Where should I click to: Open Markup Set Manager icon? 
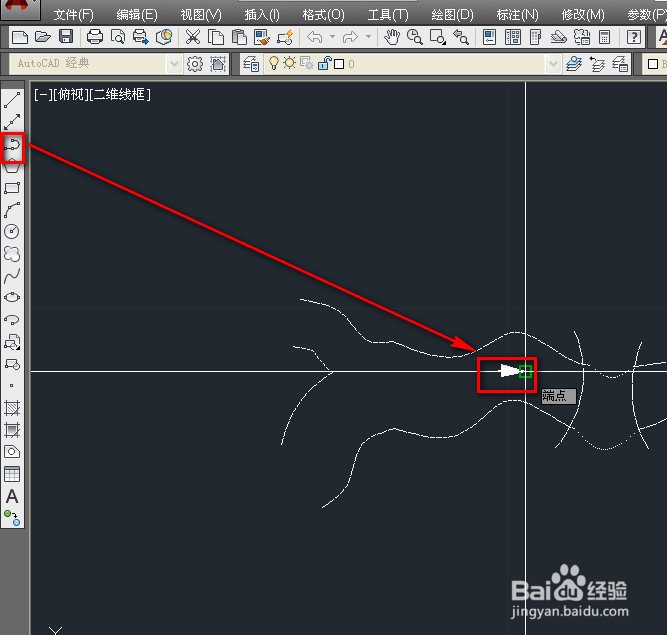tap(581, 37)
